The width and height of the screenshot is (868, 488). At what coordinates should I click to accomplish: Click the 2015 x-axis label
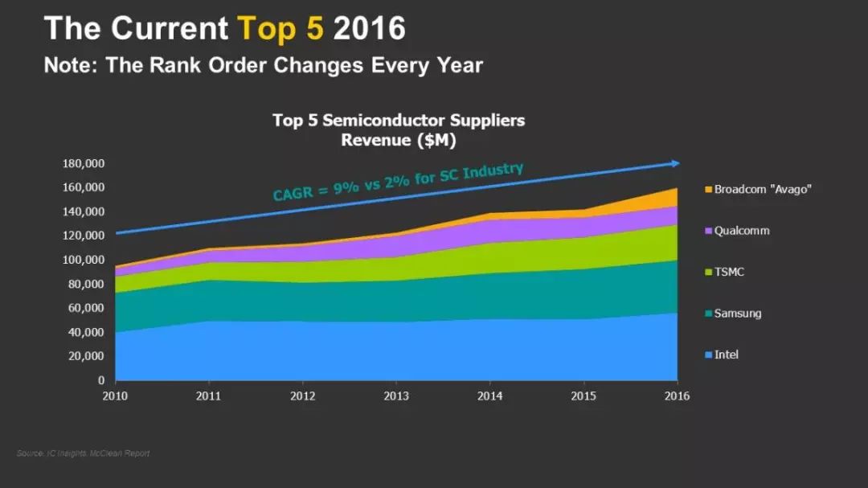coord(584,396)
